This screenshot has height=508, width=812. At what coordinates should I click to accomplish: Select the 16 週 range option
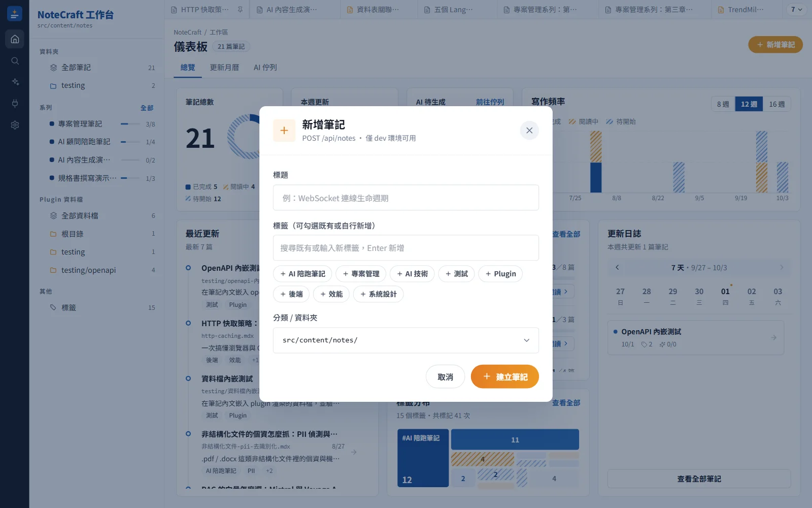776,104
